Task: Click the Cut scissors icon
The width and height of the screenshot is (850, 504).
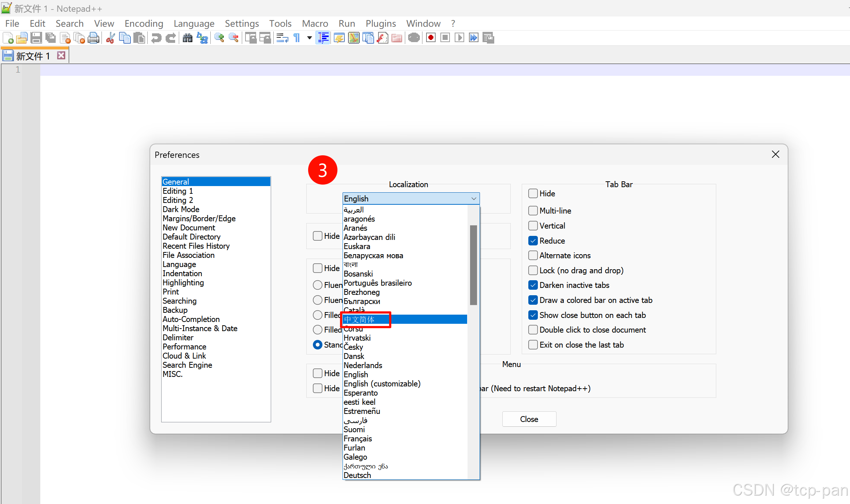Action: 110,38
